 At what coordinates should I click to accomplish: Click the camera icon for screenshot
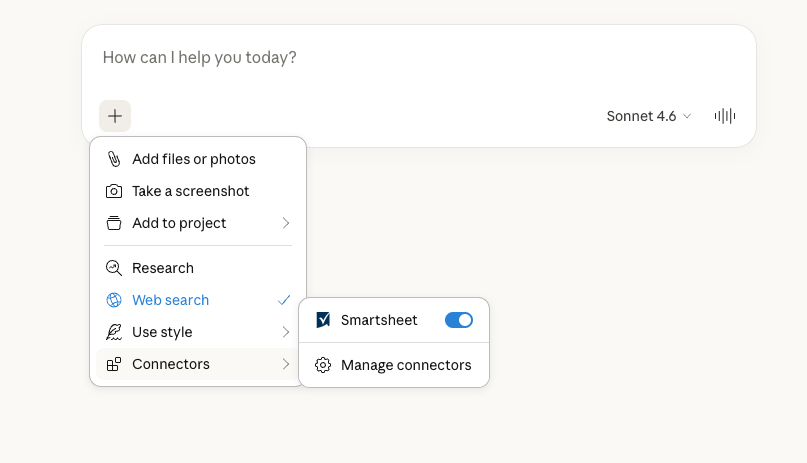(114, 191)
